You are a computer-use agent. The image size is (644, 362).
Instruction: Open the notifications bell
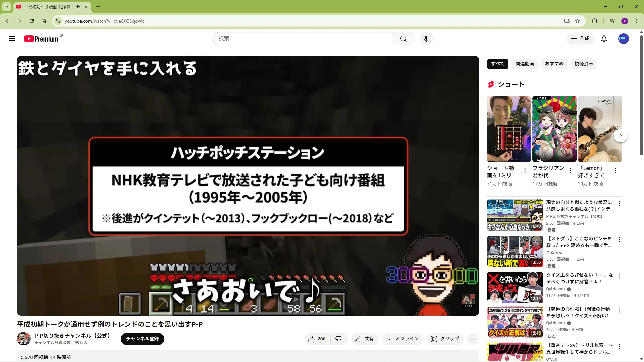click(604, 39)
